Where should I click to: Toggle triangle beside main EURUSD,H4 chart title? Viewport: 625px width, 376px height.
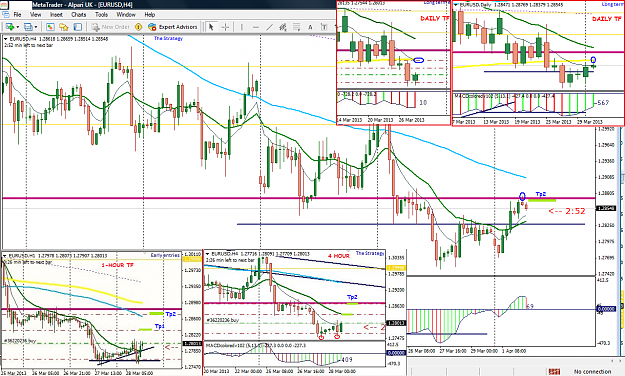tap(6, 39)
